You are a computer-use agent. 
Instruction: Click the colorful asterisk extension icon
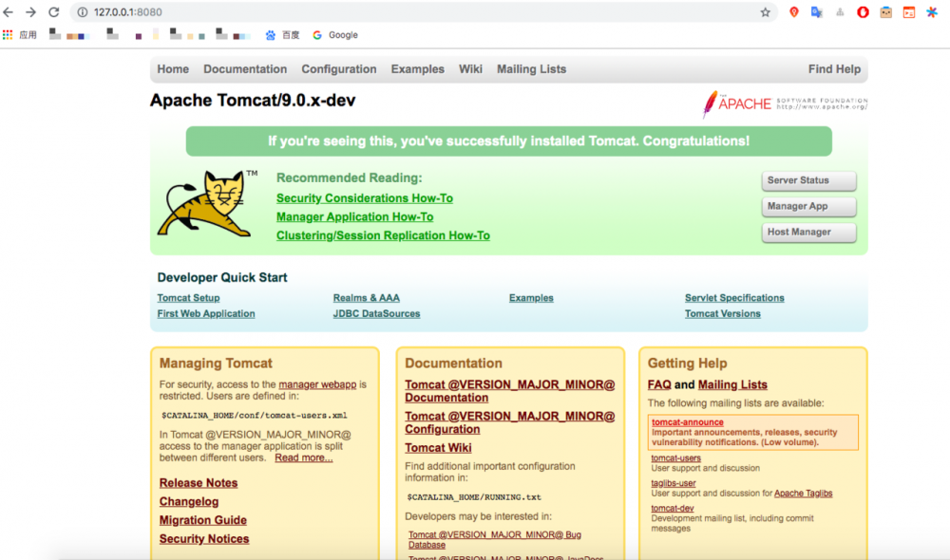tap(929, 12)
